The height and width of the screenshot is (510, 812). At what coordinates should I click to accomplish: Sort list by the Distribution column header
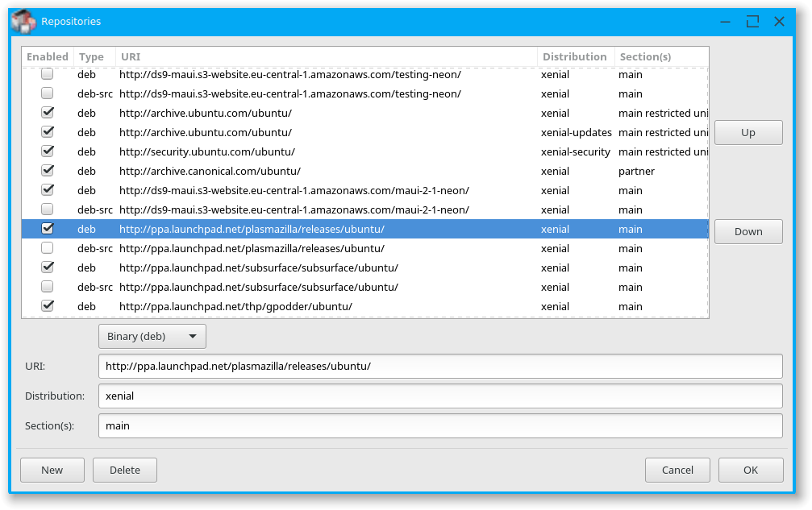click(x=575, y=57)
